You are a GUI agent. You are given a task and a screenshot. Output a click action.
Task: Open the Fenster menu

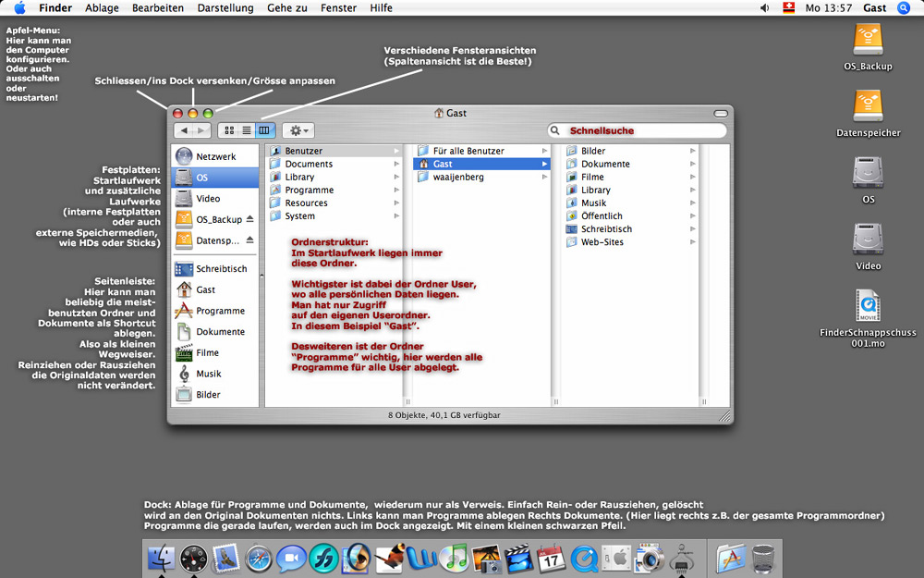tap(338, 7)
